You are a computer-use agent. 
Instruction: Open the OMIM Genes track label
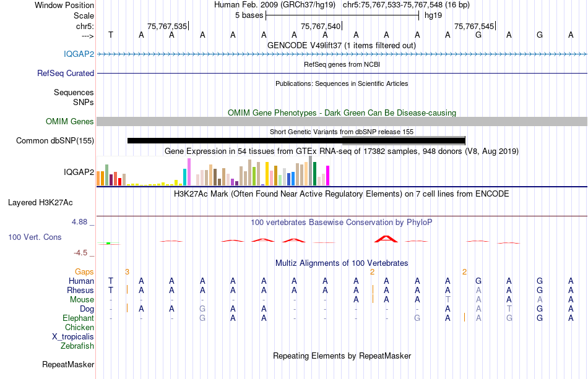pyautogui.click(x=69, y=121)
